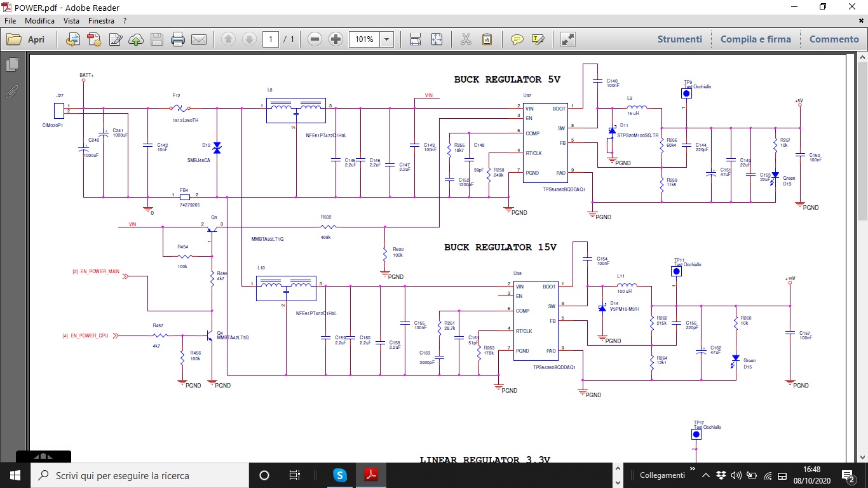Add a sticky note comment
Viewport: 868px width, 488px height.
pos(517,39)
